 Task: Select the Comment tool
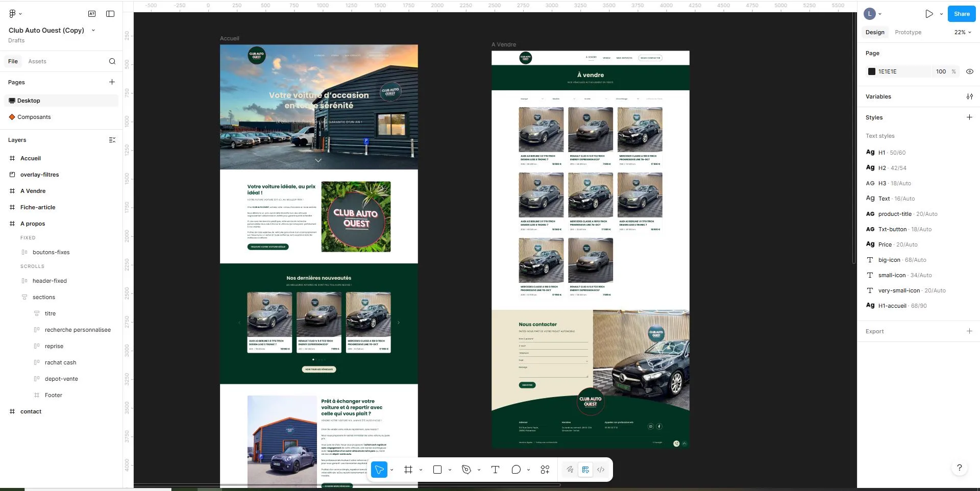pos(516,470)
